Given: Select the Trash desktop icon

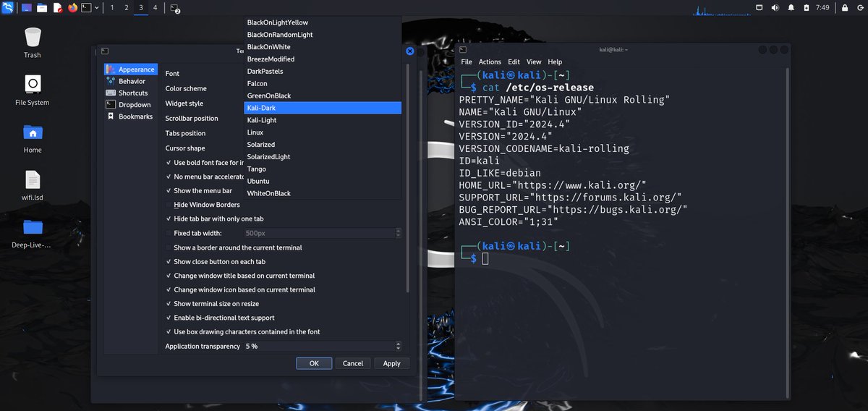Looking at the screenshot, I should 33,43.
